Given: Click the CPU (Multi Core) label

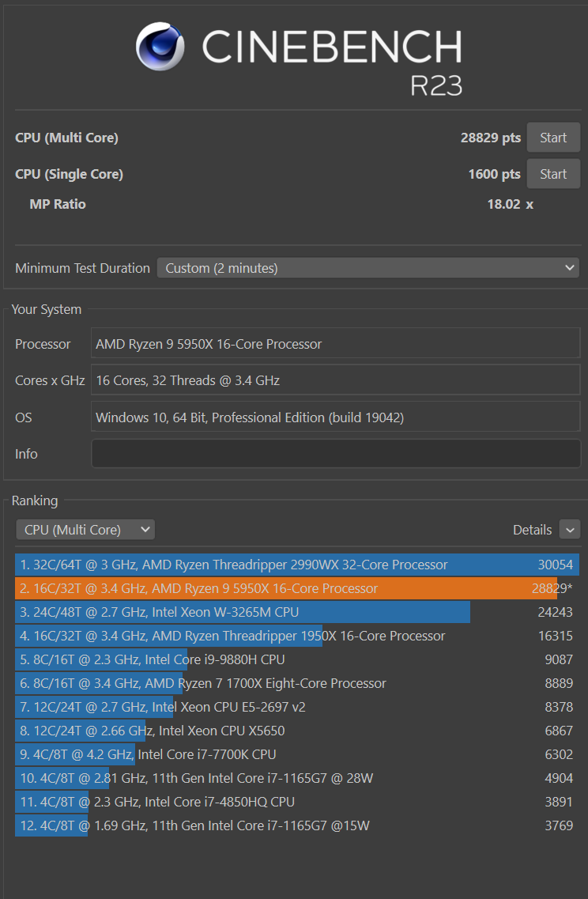Looking at the screenshot, I should (x=66, y=138).
